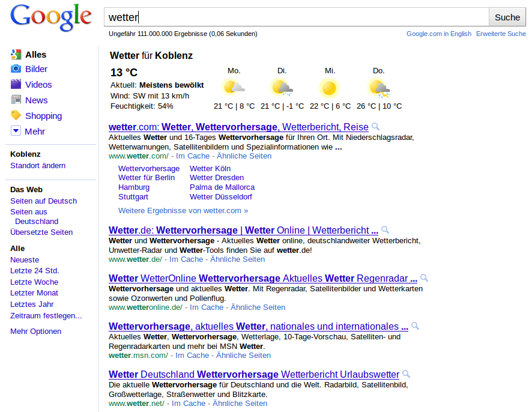
Task: Open Ähnliche Seiten for www.wetteronline.de
Action: (258, 307)
